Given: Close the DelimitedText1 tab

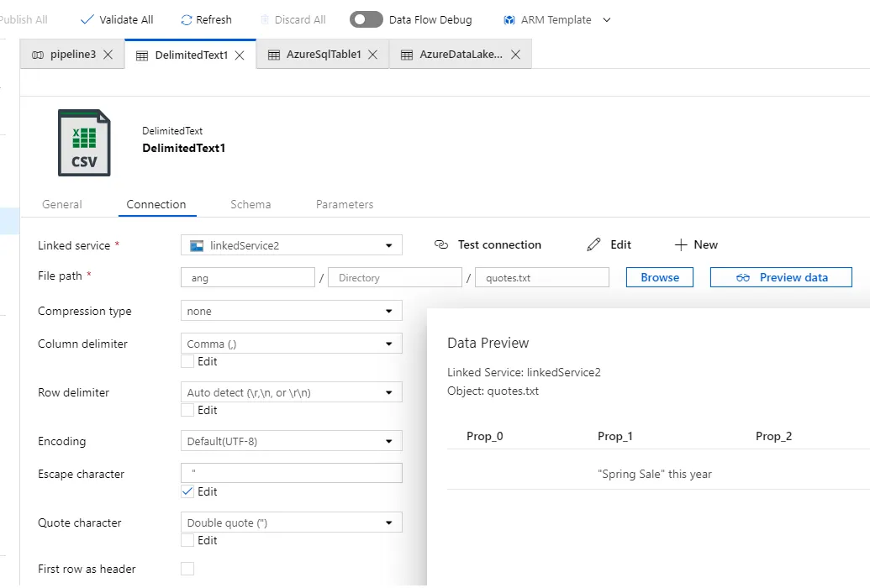Looking at the screenshot, I should click(240, 55).
